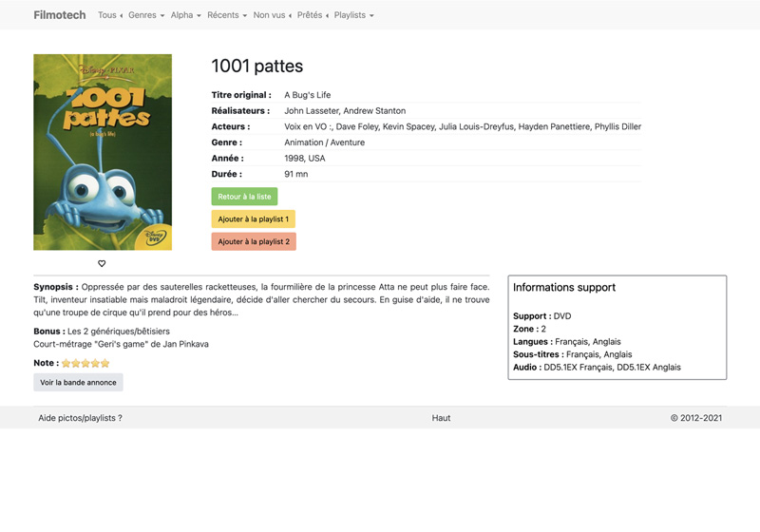This screenshot has width=760, height=532.
Task: Click the 1001 pattes DVD cover image
Action: coord(103,152)
